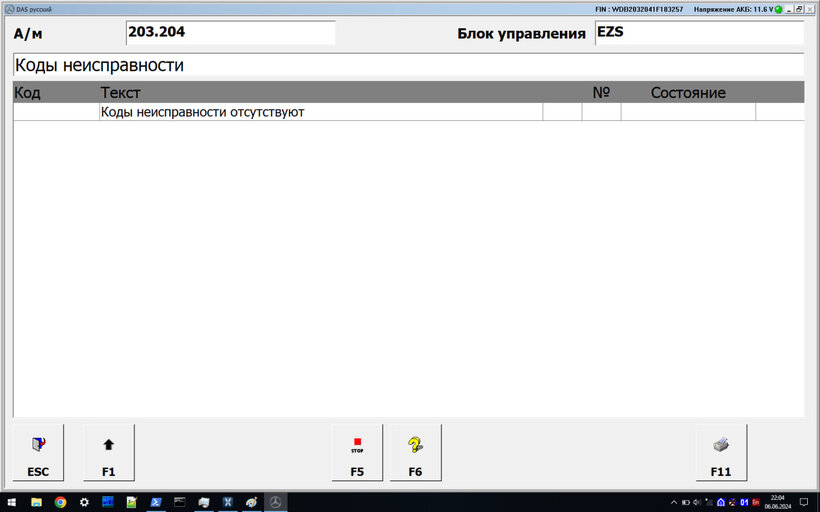This screenshot has width=820, height=512.
Task: Open the notepad-style app on taskbar
Action: click(x=131, y=503)
